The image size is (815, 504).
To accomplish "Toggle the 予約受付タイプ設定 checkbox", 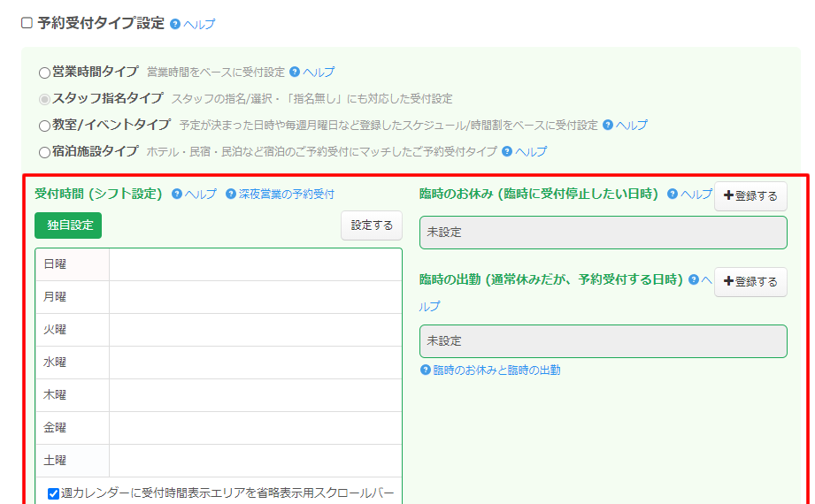I will (x=27, y=23).
